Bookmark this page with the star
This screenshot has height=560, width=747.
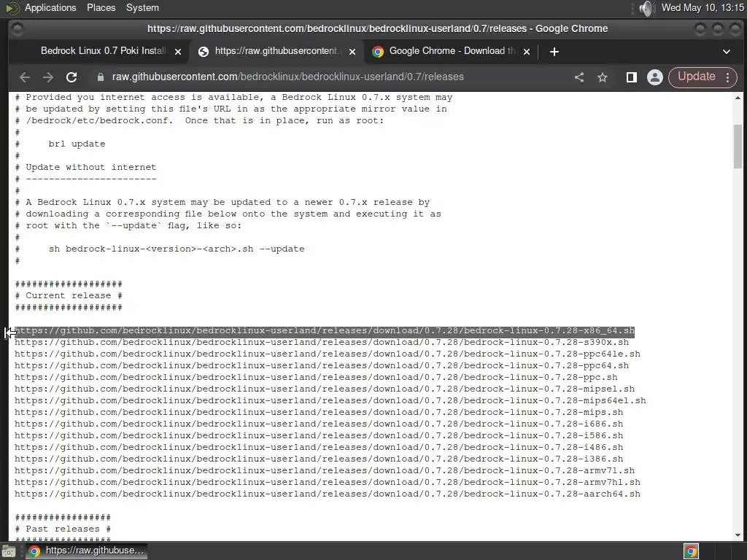coord(603,77)
